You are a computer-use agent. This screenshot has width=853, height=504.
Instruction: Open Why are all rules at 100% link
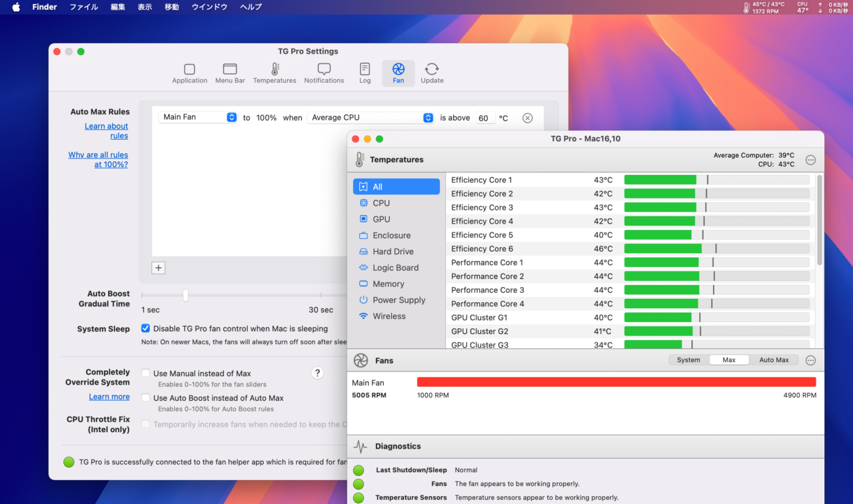98,160
